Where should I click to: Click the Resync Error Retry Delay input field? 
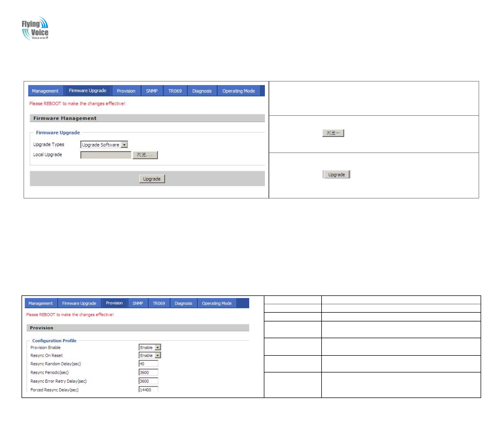(148, 381)
